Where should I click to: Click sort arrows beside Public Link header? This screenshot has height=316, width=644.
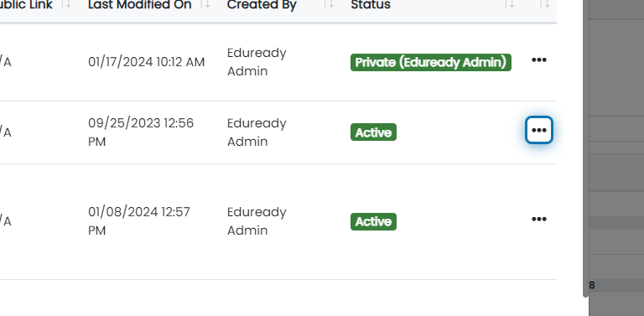[66, 4]
